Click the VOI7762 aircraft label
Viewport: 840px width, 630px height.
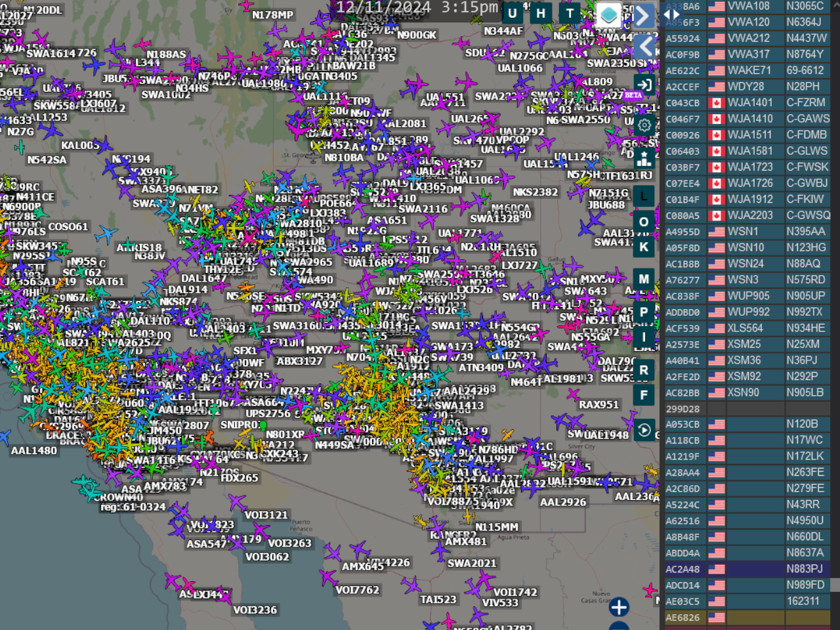click(357, 590)
